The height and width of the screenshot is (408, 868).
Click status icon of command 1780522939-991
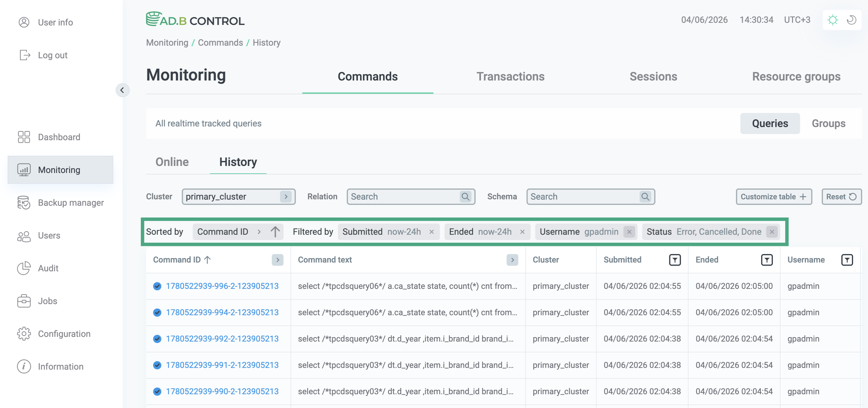157,365
